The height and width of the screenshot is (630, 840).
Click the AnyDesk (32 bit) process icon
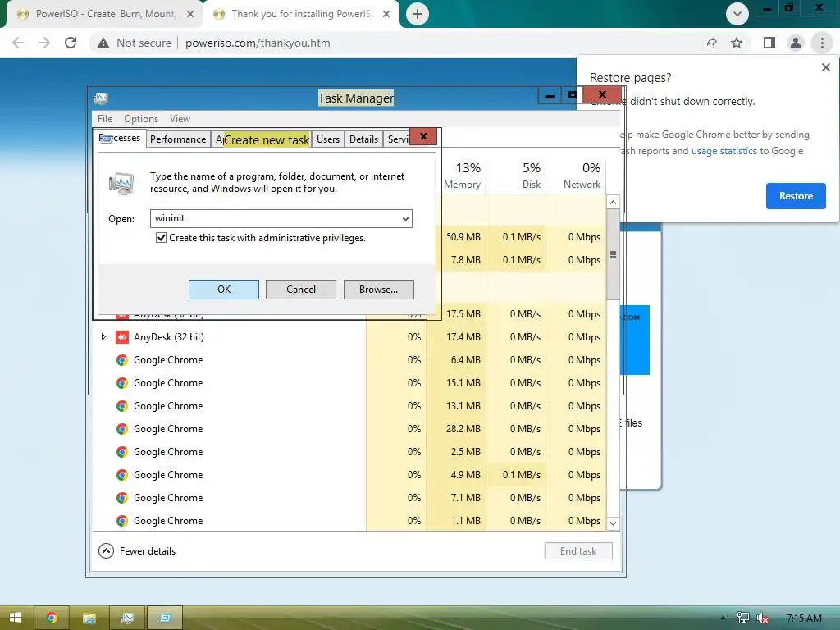point(122,337)
